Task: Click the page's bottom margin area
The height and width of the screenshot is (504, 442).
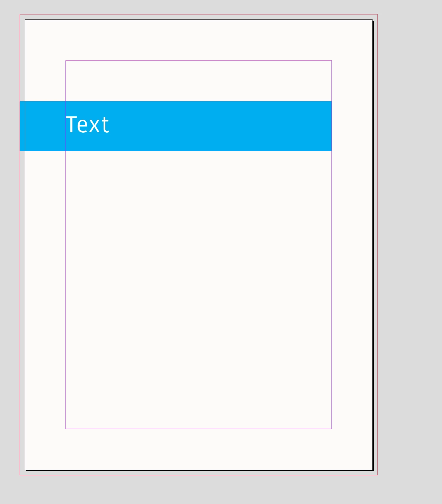Action: [x=199, y=449]
